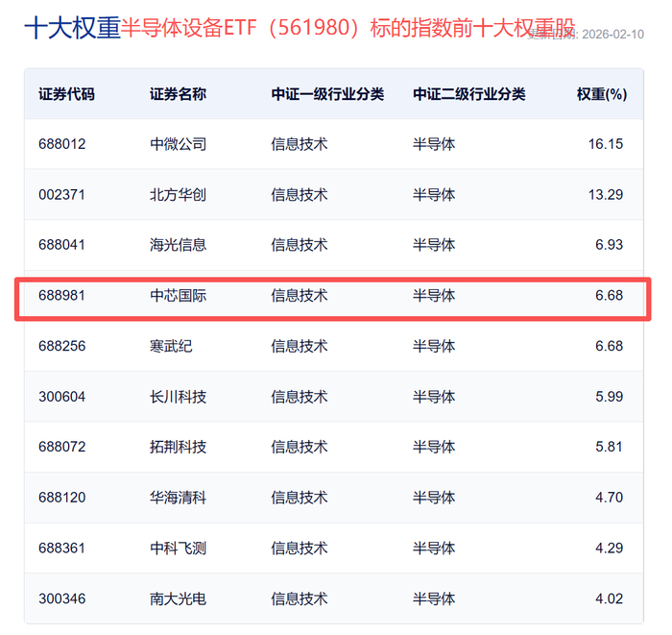Select the name 中芯国际
Image resolution: width=672 pixels, height=635 pixels.
178,296
